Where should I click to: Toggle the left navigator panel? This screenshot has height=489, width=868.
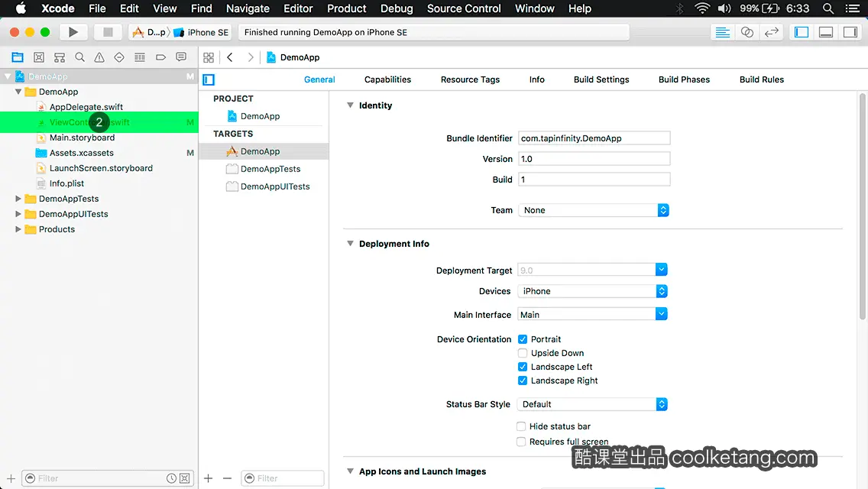802,32
